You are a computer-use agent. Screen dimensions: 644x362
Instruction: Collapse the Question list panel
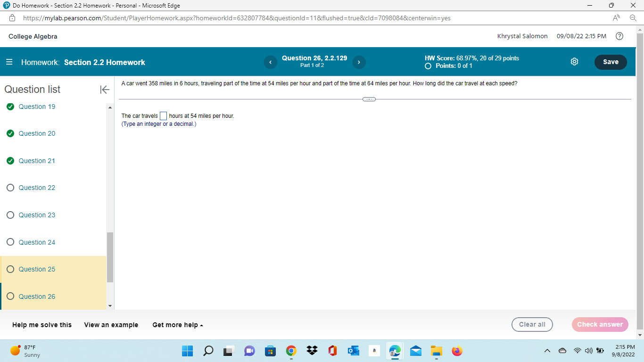104,90
